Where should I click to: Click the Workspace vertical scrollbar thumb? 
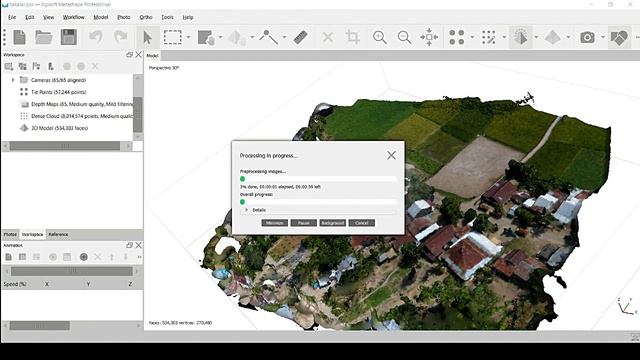pos(138,114)
